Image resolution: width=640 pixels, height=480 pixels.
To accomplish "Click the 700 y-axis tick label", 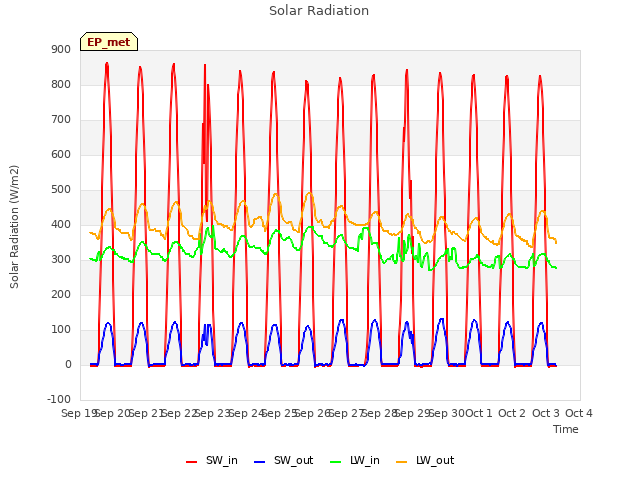I will 61,120.
